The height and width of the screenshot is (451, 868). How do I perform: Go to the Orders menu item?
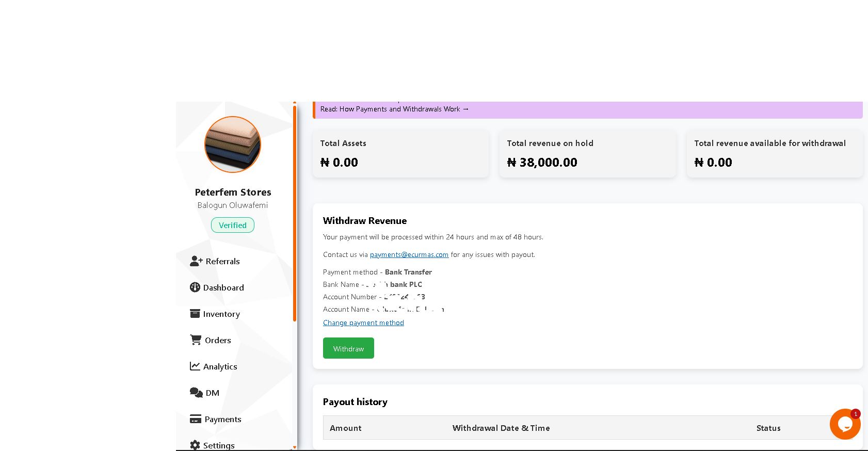218,340
